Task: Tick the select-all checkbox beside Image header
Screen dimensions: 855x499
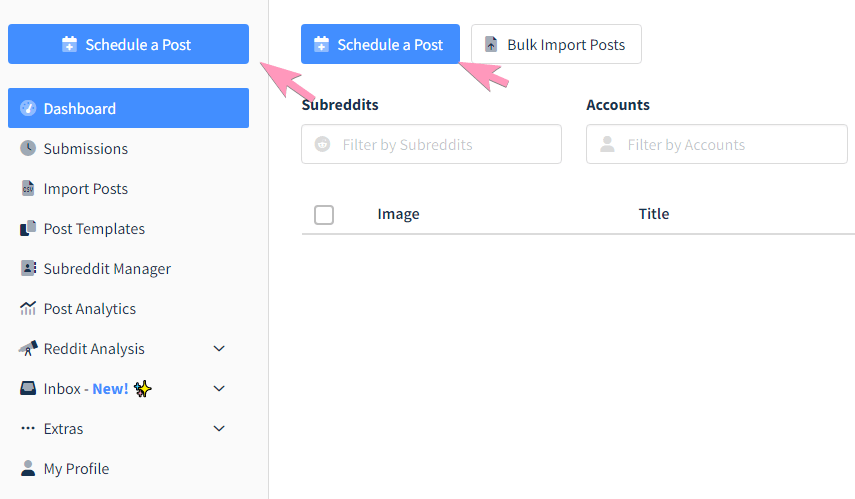Action: pos(324,214)
